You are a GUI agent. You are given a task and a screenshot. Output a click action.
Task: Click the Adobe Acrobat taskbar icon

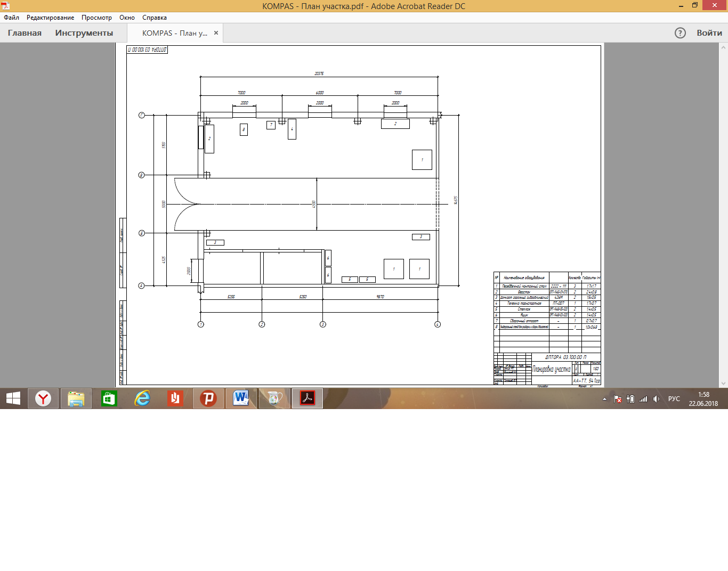coord(308,398)
